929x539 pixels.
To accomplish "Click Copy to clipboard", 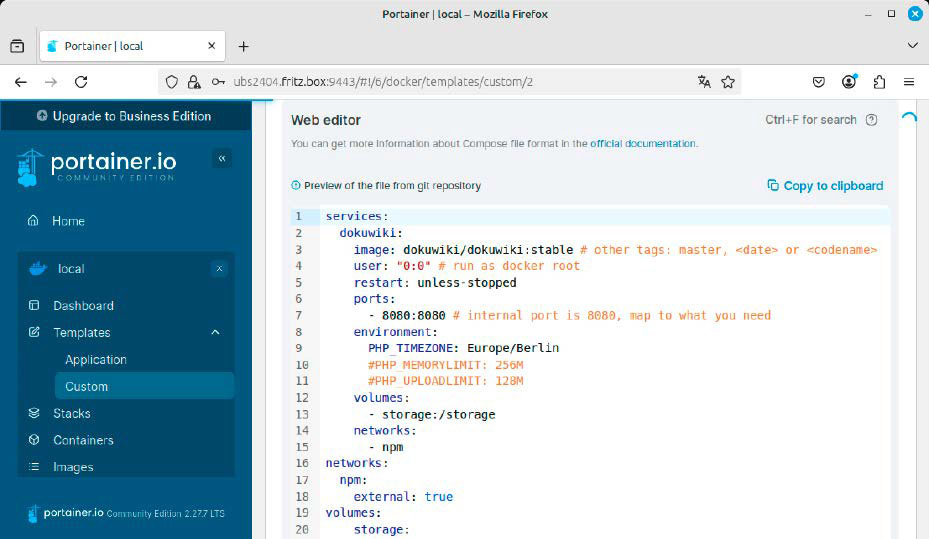I will click(825, 185).
